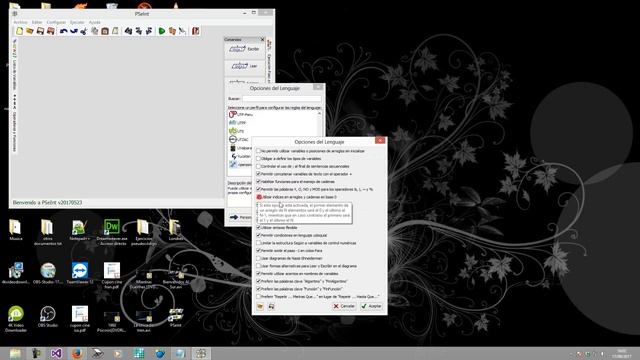Click the Aceptar button
This screenshot has height=360, width=640.
[371, 306]
